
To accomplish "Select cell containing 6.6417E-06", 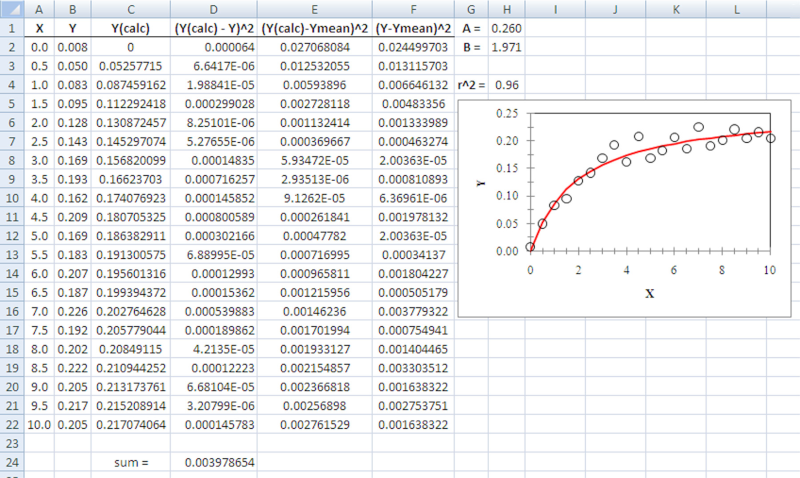I will click(214, 66).
